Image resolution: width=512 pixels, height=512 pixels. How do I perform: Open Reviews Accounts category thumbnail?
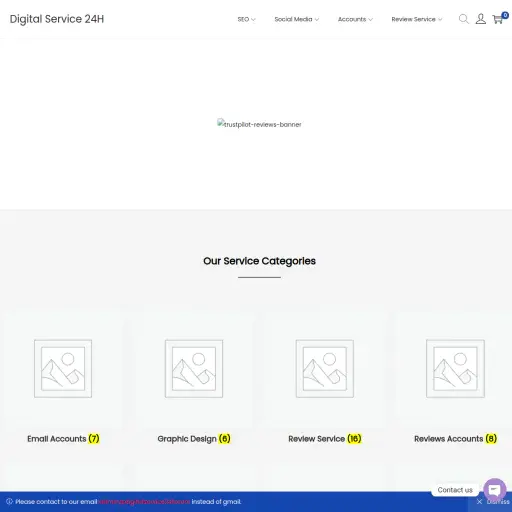[x=455, y=369]
